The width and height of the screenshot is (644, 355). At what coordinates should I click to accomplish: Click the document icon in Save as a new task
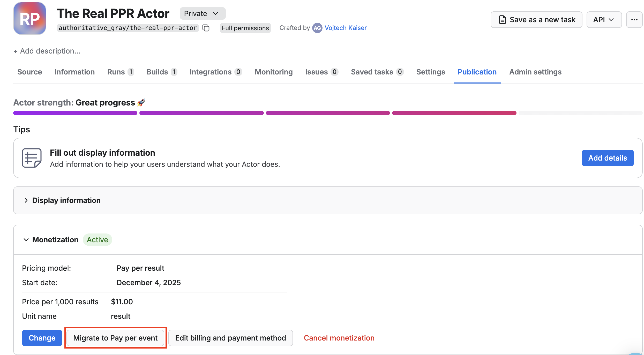point(502,20)
